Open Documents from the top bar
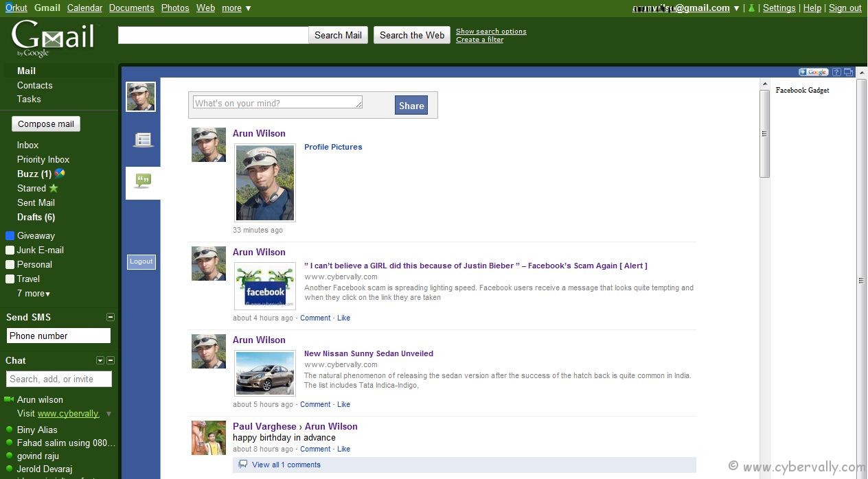The width and height of the screenshot is (868, 479). (131, 8)
